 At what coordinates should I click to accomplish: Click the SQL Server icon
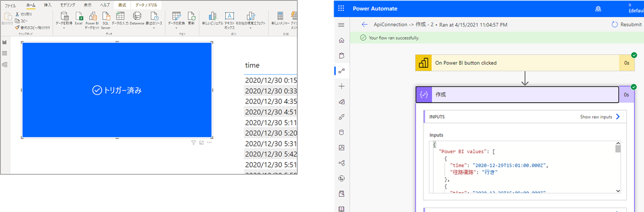(106, 16)
